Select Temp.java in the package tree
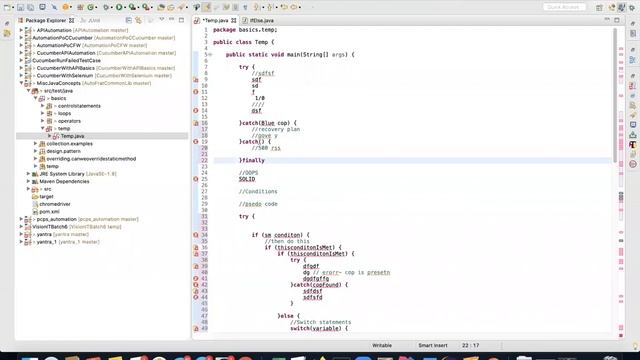 click(73, 136)
